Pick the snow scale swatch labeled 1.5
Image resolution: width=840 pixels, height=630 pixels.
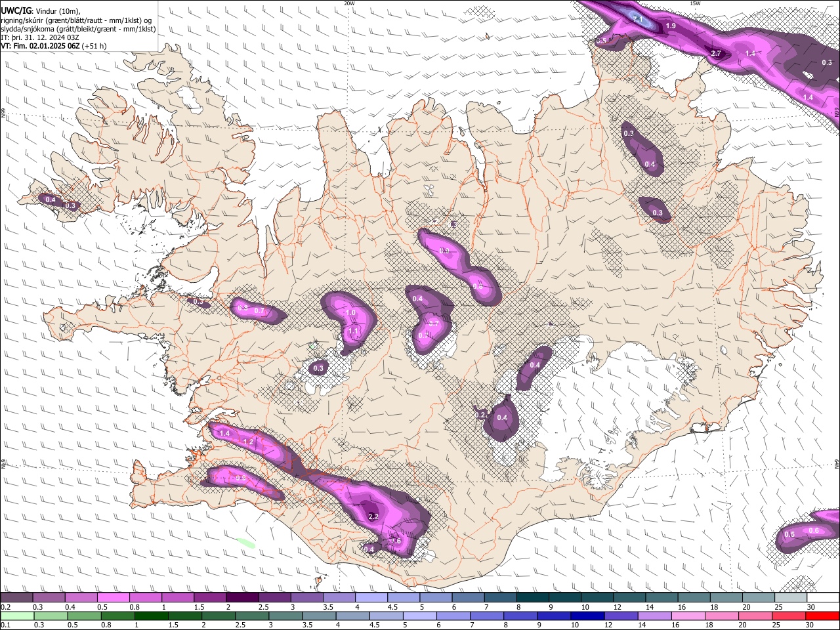pyautogui.click(x=210, y=598)
